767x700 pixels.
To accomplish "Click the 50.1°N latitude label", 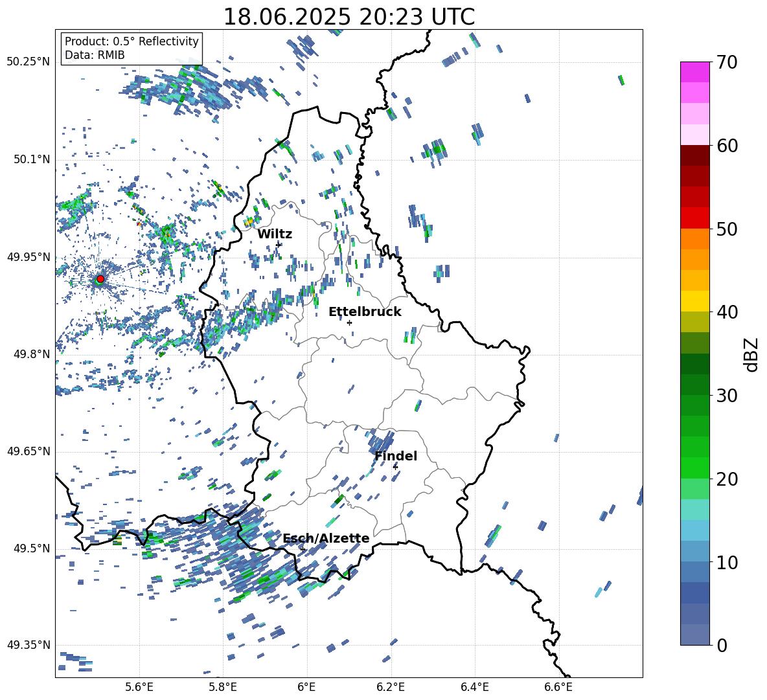I will pos(32,160).
